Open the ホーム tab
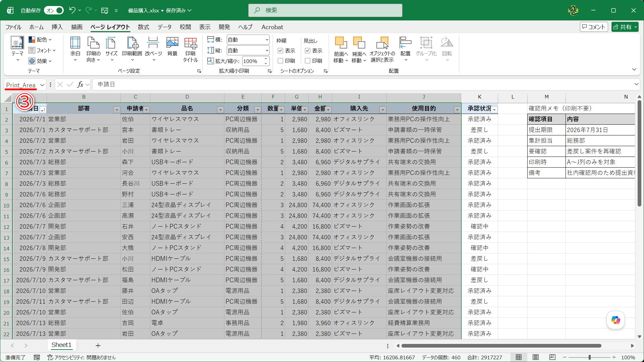This screenshot has width=644, height=362. [x=36, y=27]
